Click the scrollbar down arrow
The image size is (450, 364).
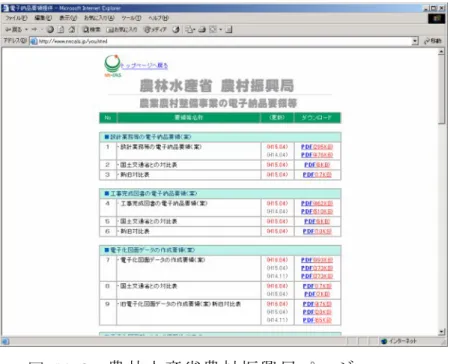pyautogui.click(x=441, y=332)
